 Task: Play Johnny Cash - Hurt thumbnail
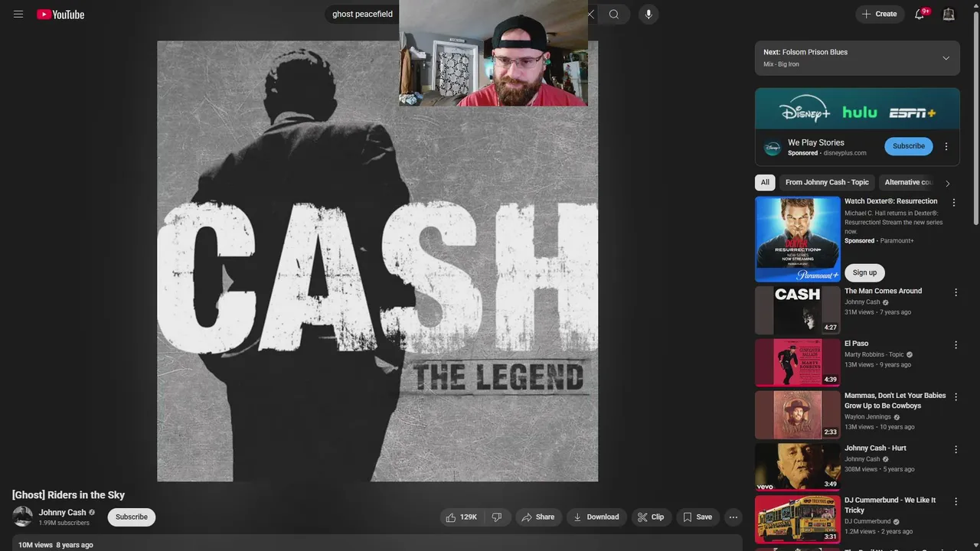click(798, 467)
